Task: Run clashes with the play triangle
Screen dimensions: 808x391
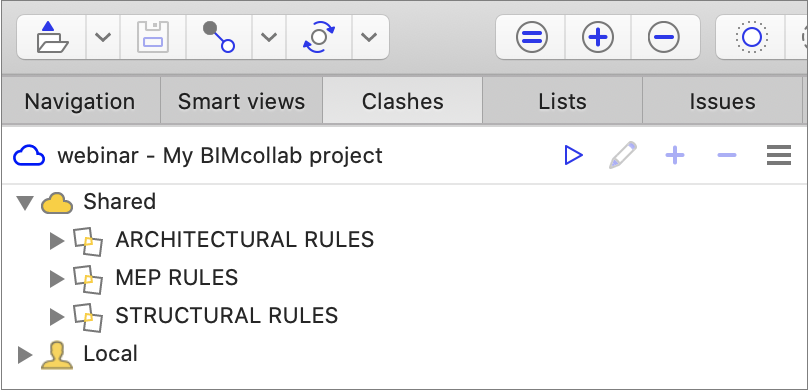Action: (x=573, y=155)
